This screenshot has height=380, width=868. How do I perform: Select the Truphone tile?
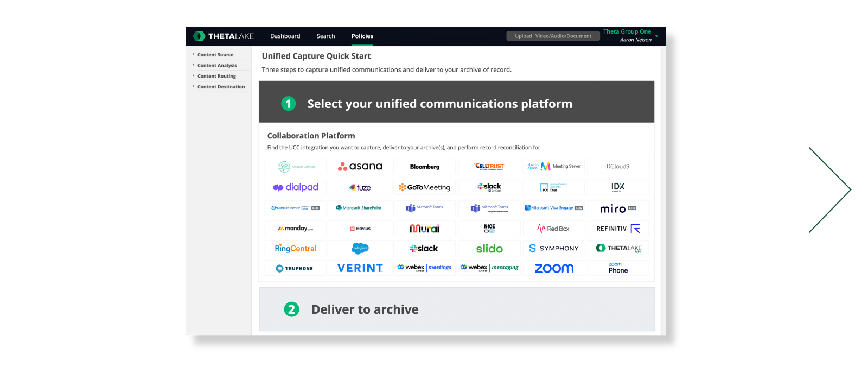[x=296, y=268]
